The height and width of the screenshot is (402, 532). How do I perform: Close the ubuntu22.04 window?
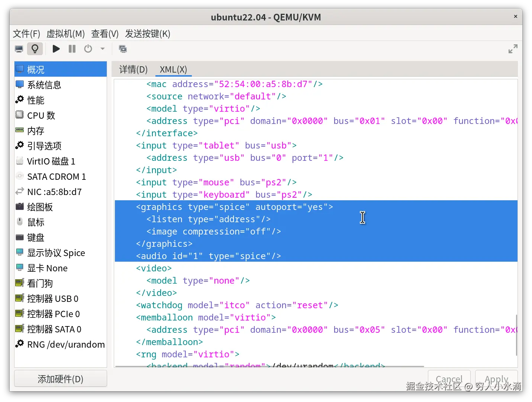[x=515, y=16]
